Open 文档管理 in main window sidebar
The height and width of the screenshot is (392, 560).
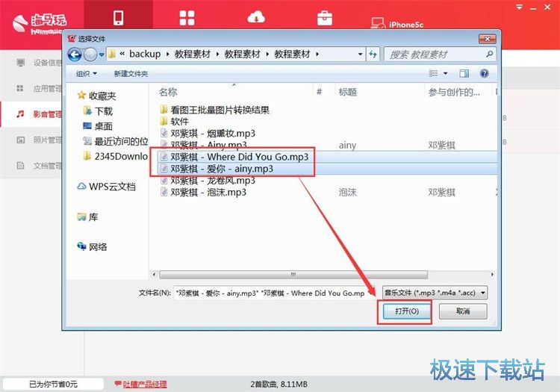[x=40, y=166]
